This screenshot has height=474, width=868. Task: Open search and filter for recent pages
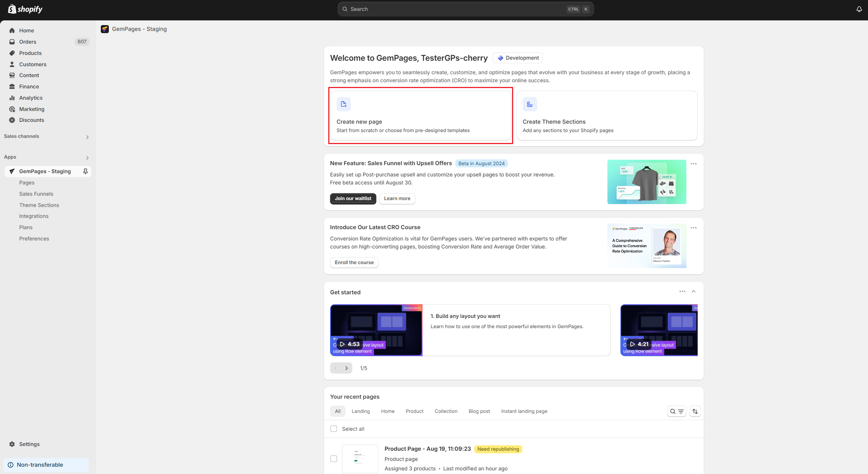(677, 411)
